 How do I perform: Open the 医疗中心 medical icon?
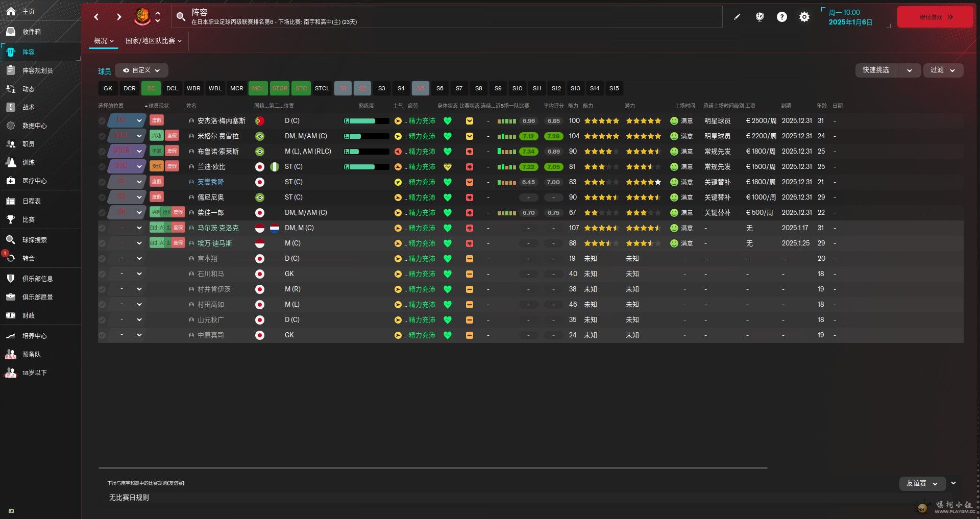click(11, 181)
